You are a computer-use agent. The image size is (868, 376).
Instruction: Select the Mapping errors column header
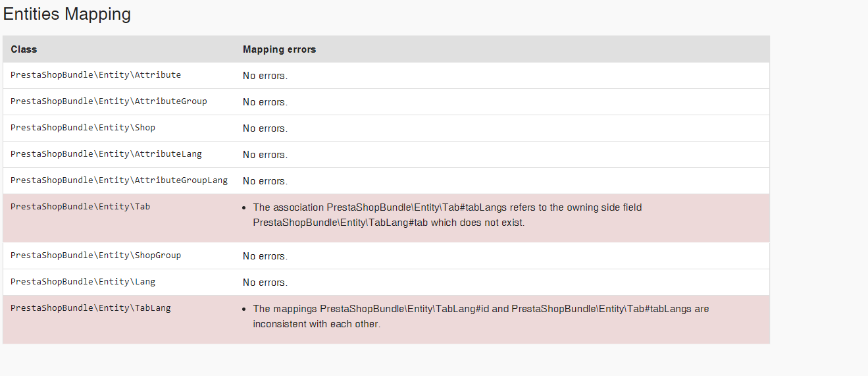tap(279, 49)
